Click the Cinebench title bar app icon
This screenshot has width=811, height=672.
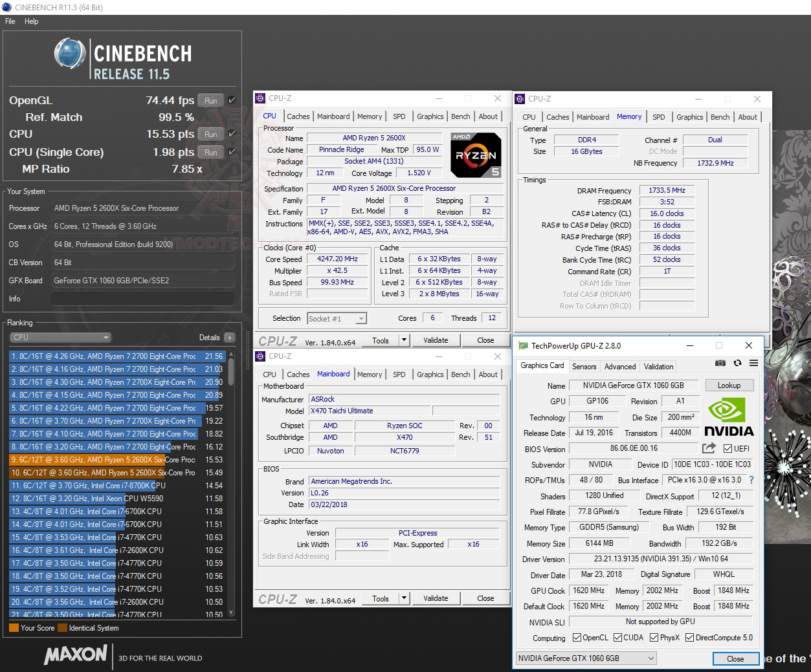tap(6, 7)
